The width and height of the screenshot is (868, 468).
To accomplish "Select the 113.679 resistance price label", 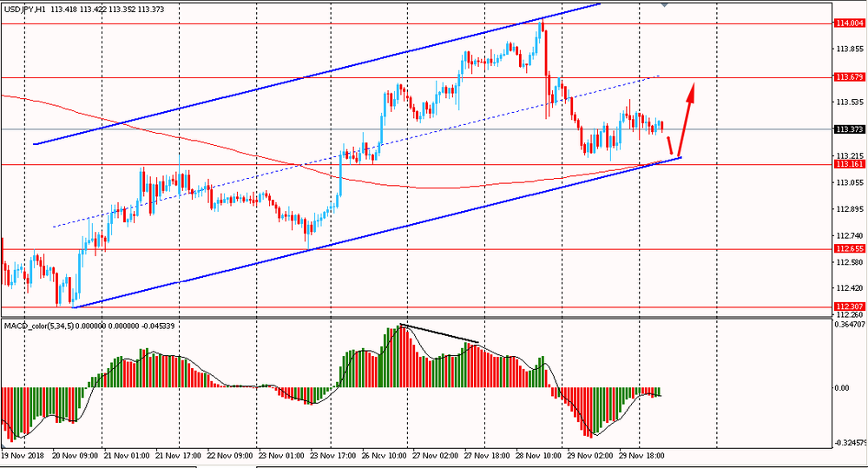I will coord(849,77).
